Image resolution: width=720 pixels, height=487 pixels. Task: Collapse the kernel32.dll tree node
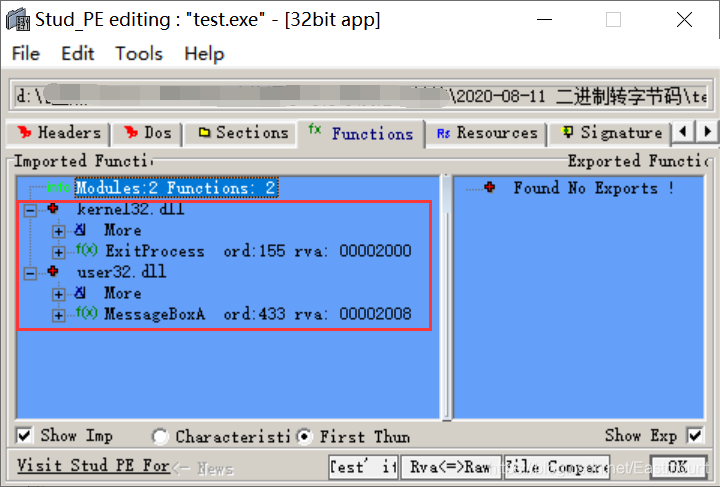point(30,211)
